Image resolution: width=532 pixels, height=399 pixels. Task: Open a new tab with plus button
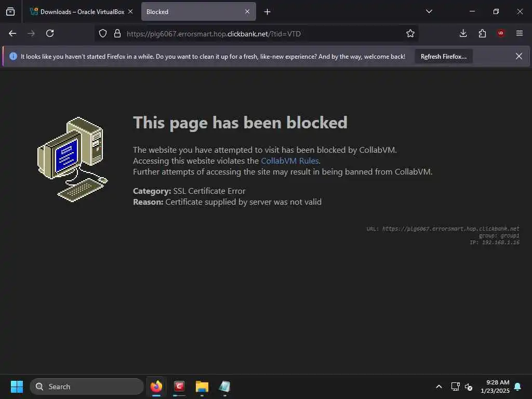click(x=268, y=12)
